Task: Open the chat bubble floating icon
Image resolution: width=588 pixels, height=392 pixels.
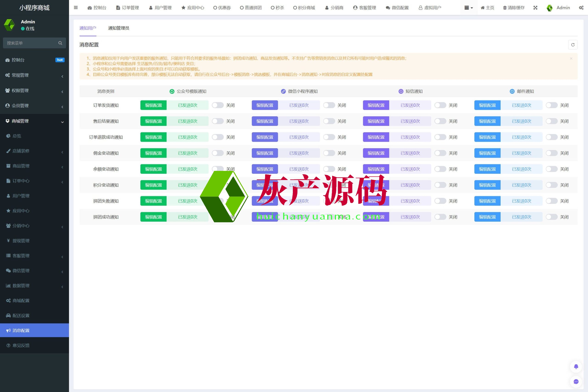Action: coord(576,381)
